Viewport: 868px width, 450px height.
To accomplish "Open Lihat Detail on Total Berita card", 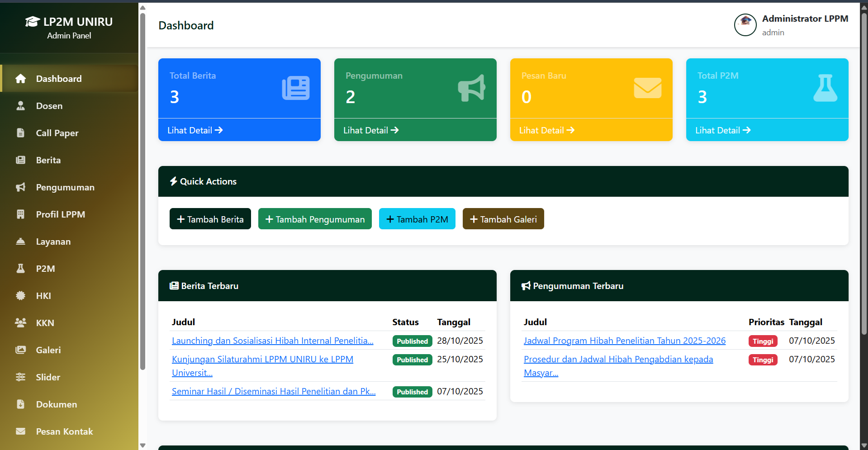I will (x=194, y=130).
